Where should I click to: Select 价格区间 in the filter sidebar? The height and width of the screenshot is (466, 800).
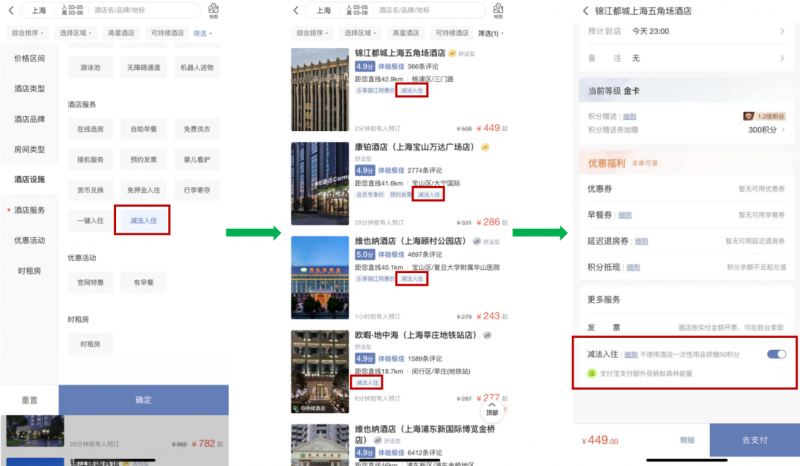coord(29,59)
